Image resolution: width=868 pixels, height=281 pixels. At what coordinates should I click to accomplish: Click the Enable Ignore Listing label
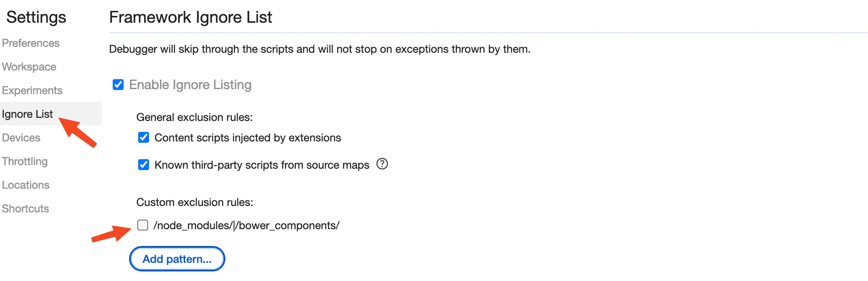[190, 85]
